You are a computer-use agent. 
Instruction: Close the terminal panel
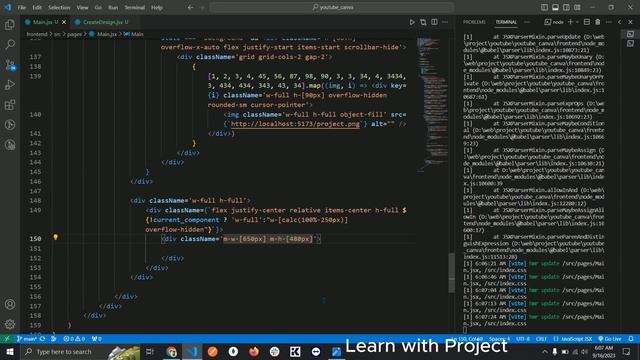[631, 22]
